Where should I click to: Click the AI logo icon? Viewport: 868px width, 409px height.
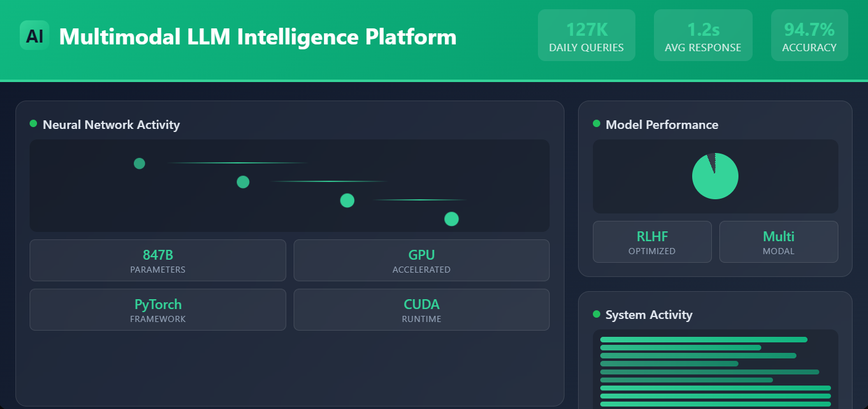35,36
